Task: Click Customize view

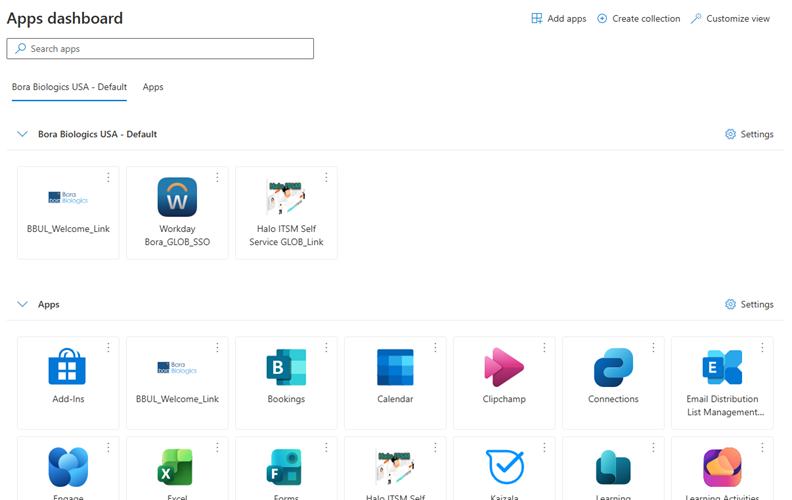Action: 730,19
